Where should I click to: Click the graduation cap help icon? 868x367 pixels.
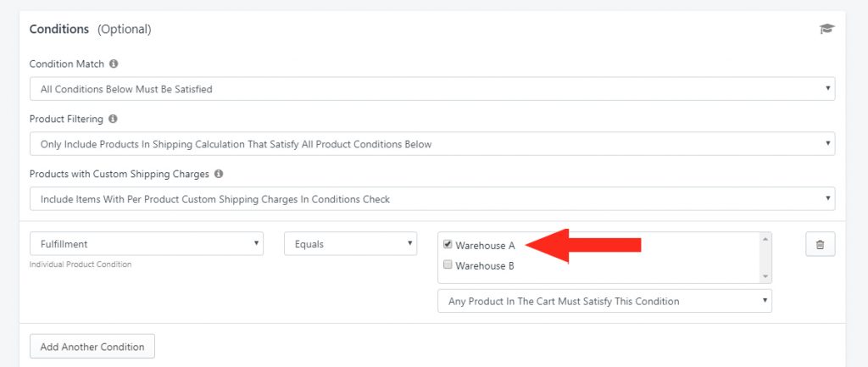click(x=826, y=29)
